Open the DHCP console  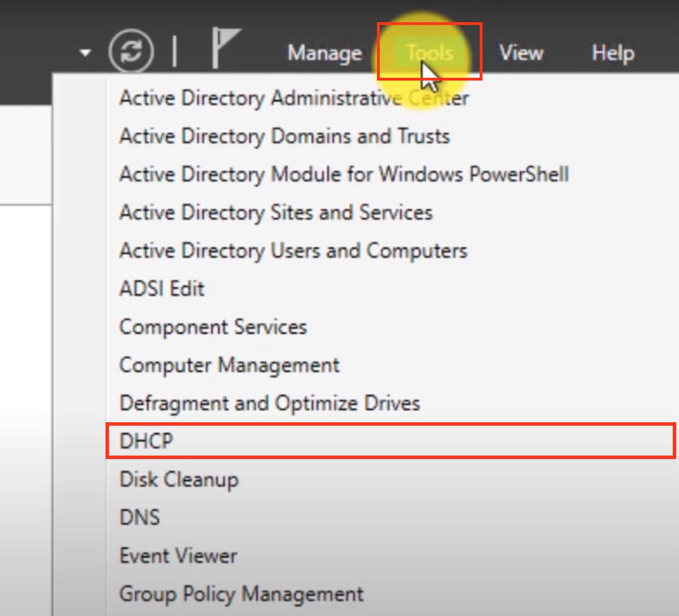[x=146, y=441]
